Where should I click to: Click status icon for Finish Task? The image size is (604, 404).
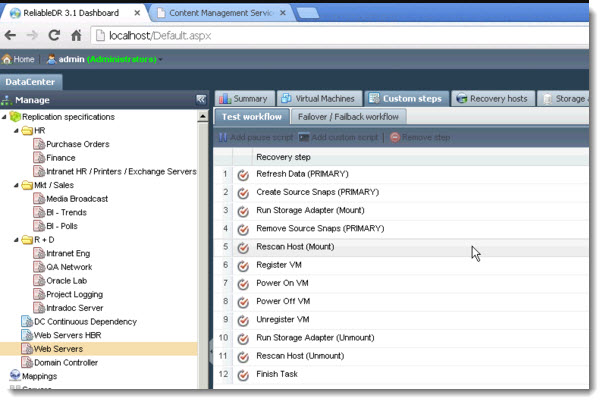(243, 375)
